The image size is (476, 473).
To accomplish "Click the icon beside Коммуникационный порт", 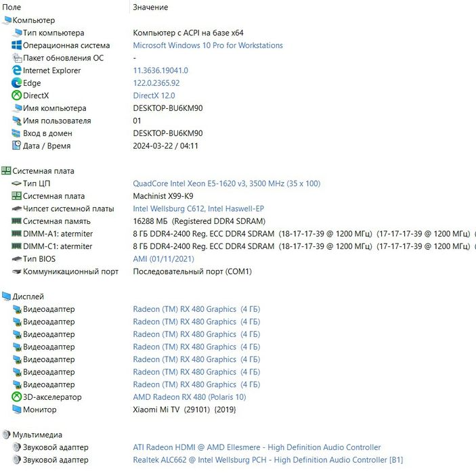I will tap(16, 271).
